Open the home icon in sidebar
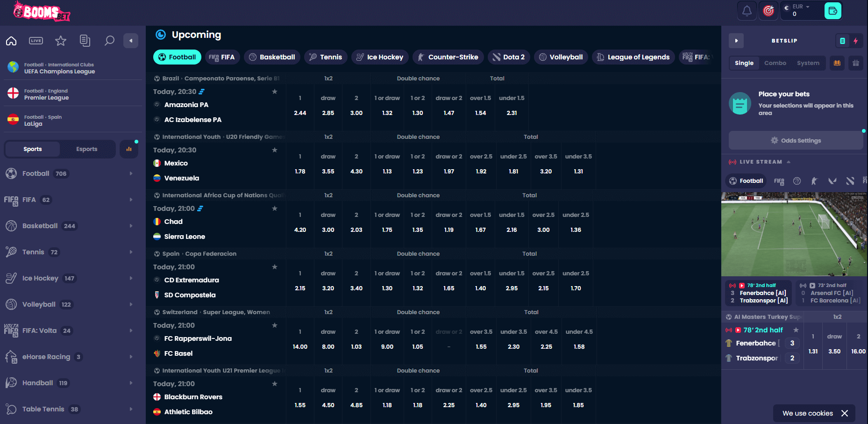 tap(11, 41)
